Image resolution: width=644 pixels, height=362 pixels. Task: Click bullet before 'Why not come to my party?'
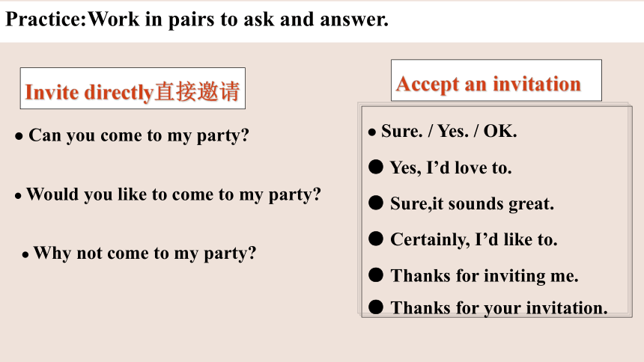pos(25,255)
